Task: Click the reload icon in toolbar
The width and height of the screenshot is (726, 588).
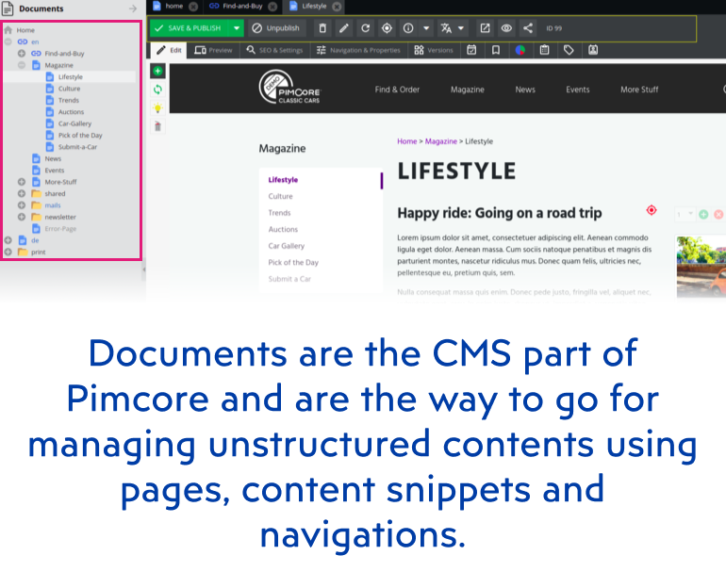Action: coord(365,28)
